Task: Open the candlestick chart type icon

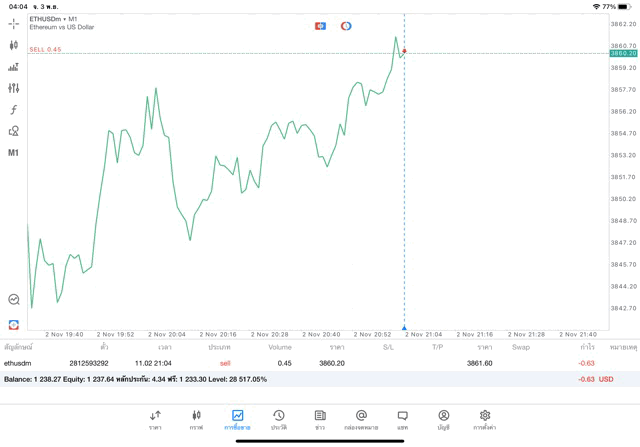Action: click(14, 45)
